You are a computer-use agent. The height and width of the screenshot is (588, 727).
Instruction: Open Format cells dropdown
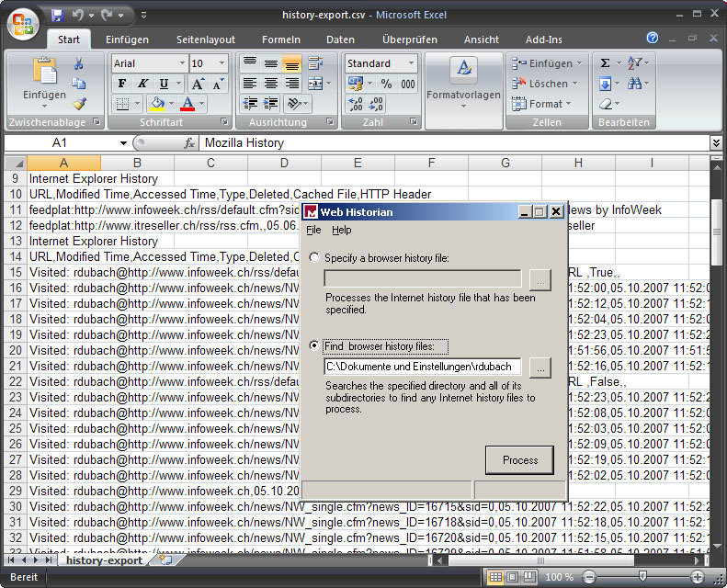pyautogui.click(x=541, y=104)
